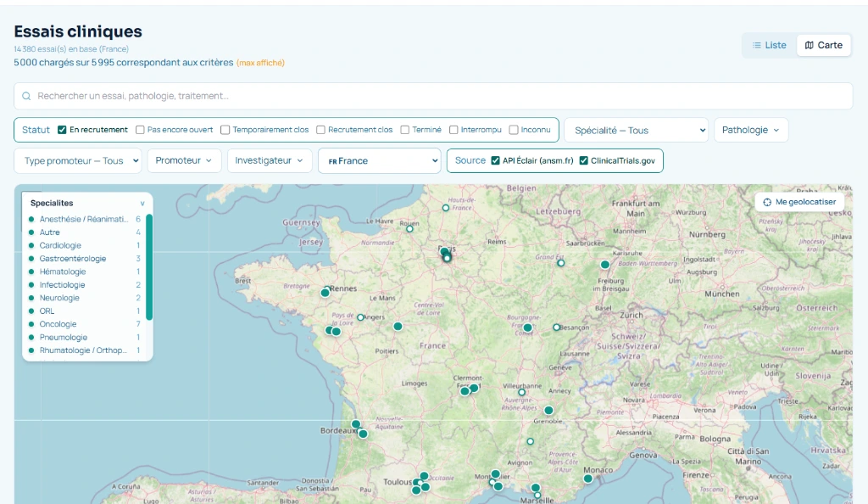This screenshot has width=868, height=504.
Task: Click the Oncologie legend dot
Action: (x=31, y=324)
